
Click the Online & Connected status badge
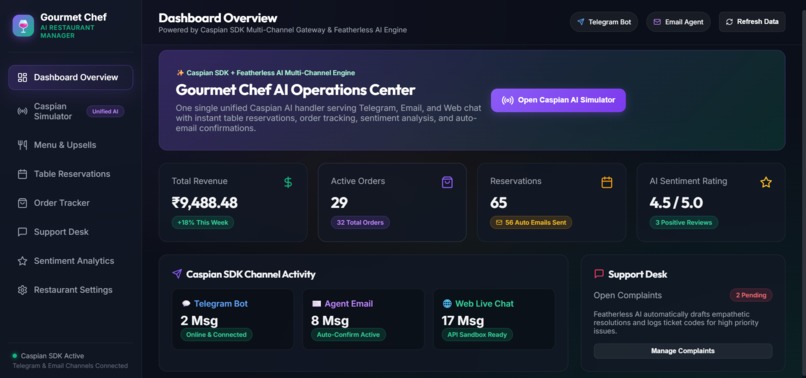click(216, 335)
